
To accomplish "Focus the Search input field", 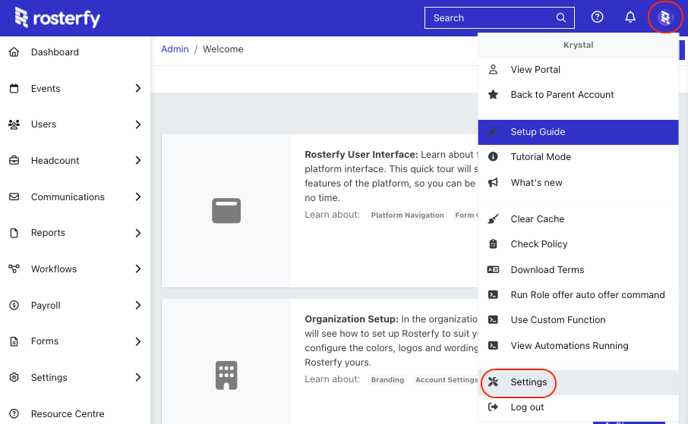I will (x=490, y=18).
